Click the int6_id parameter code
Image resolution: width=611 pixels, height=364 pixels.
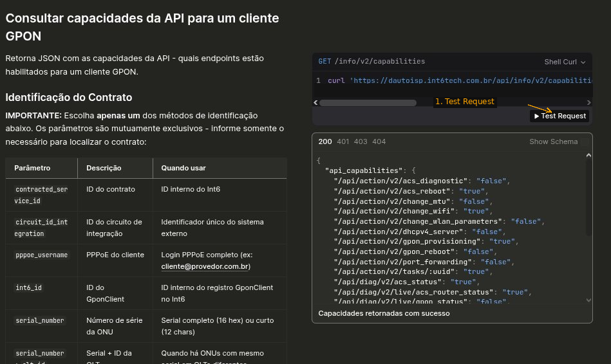tap(28, 287)
